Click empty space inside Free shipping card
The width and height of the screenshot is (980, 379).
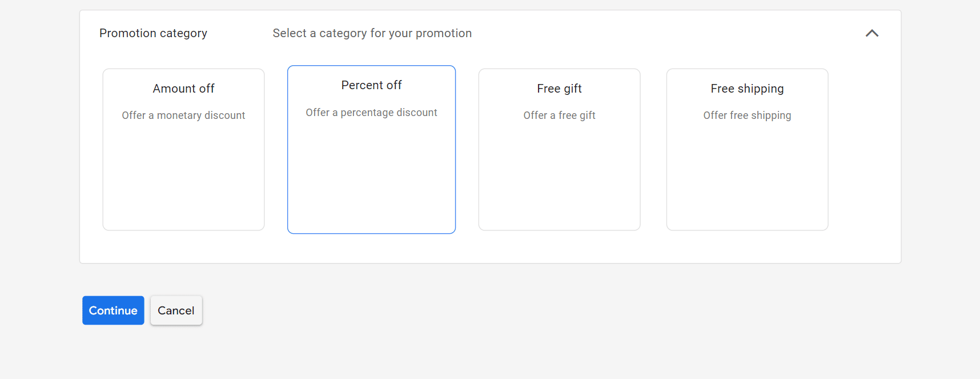click(747, 177)
